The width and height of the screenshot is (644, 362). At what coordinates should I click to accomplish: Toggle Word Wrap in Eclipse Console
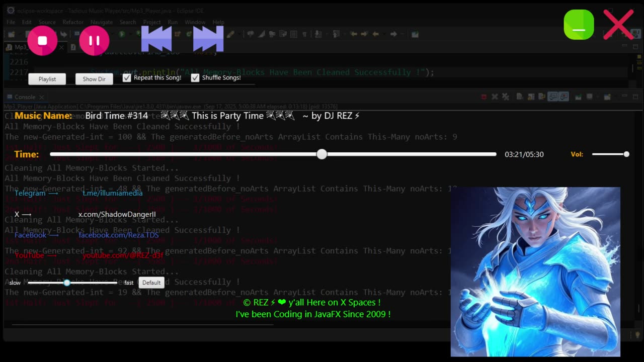pos(542,97)
